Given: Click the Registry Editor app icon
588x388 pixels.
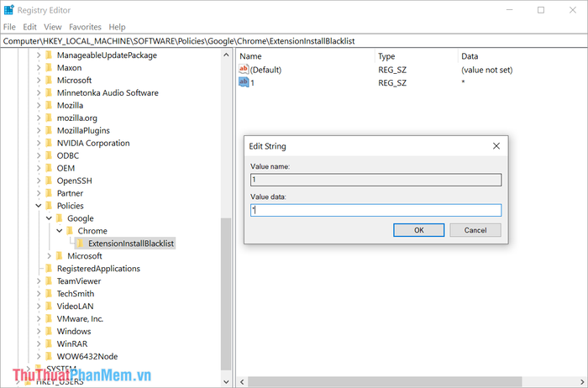Looking at the screenshot, I should click(8, 10).
